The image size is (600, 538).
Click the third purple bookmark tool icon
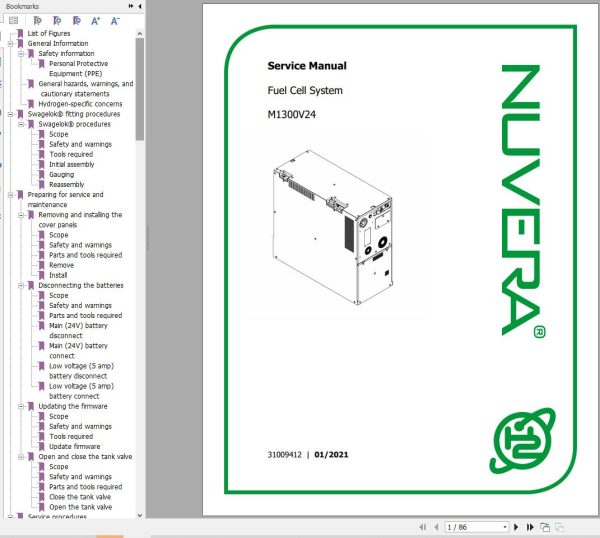(77, 21)
